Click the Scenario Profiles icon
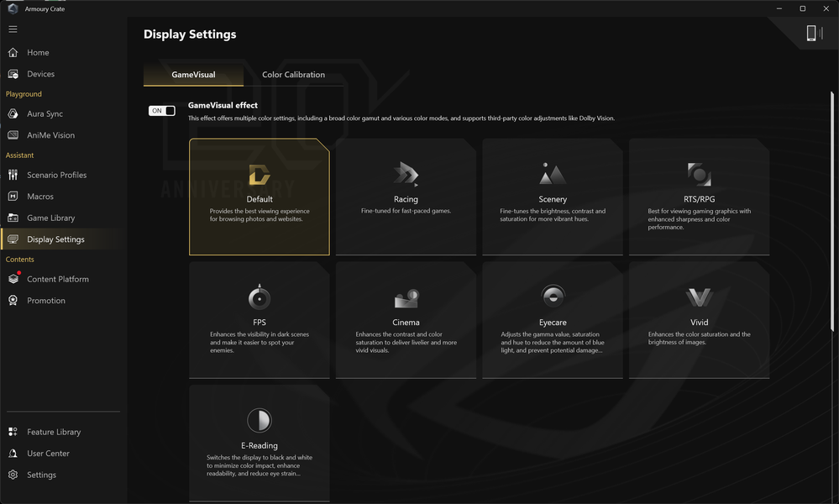The image size is (839, 504). pyautogui.click(x=13, y=175)
